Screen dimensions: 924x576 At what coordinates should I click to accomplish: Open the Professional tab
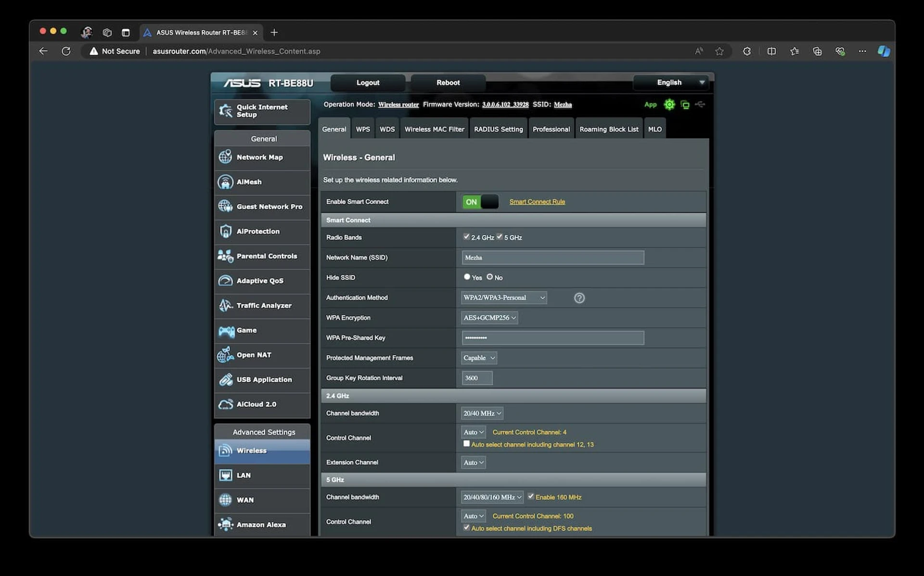[x=551, y=129]
